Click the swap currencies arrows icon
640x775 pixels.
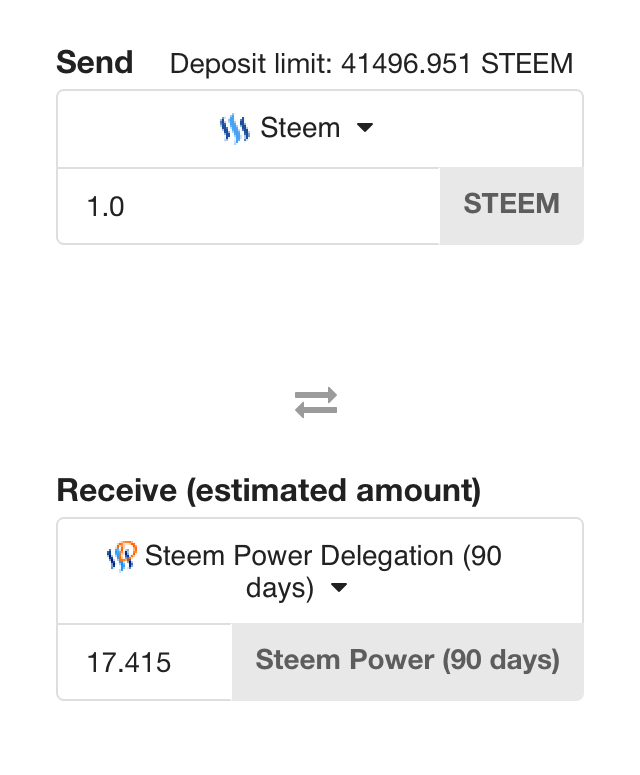click(x=316, y=403)
